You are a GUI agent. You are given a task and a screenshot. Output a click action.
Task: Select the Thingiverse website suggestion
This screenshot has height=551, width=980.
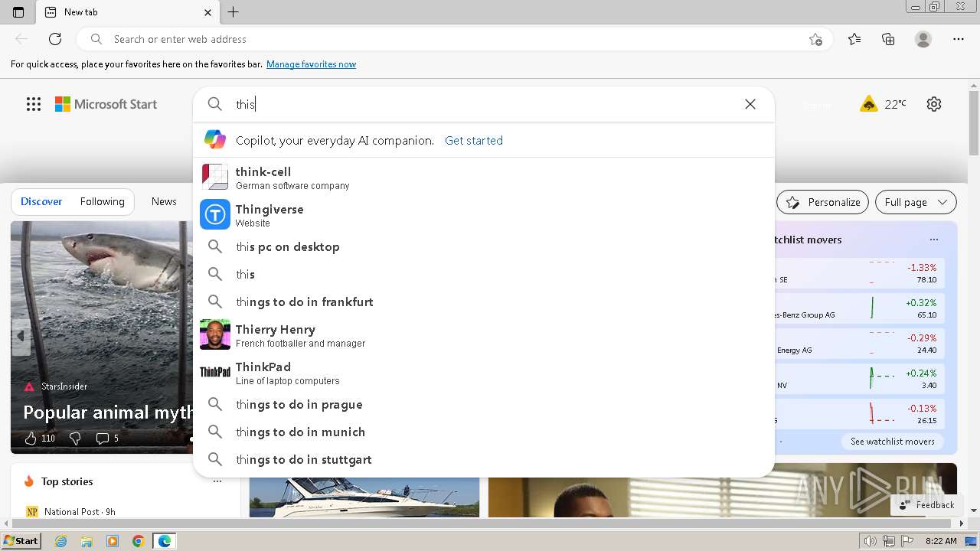(x=484, y=215)
